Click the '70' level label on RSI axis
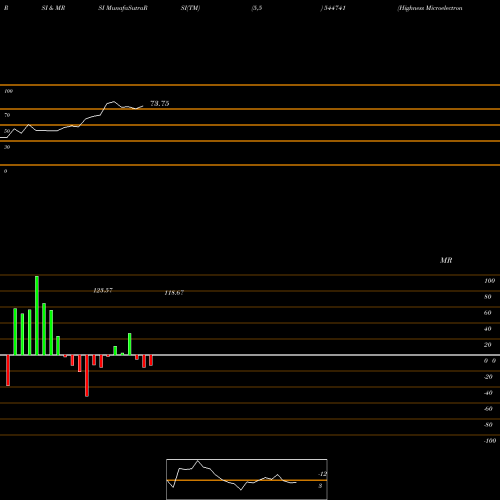Screen dimensions: 500x500 (x=7, y=115)
